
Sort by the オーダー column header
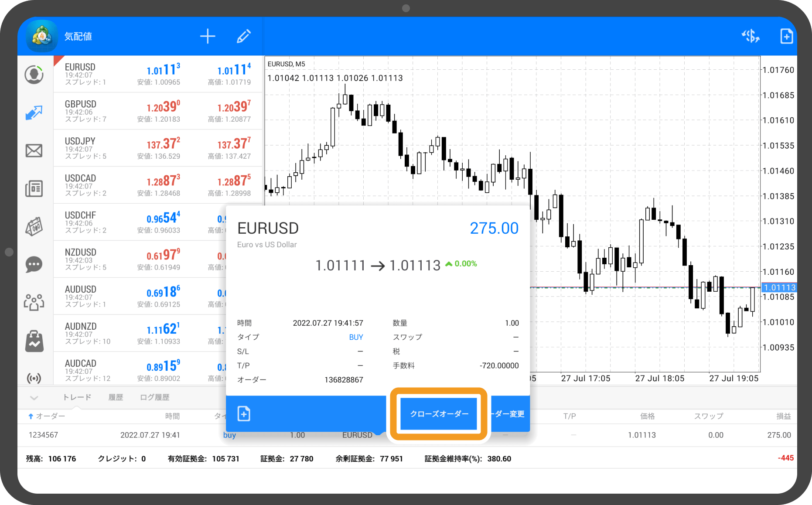point(47,416)
